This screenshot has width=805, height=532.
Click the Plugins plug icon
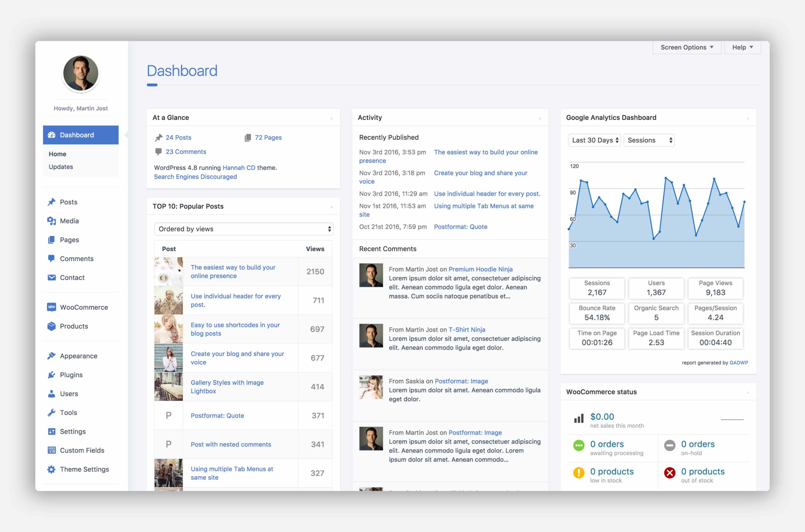tap(52, 374)
